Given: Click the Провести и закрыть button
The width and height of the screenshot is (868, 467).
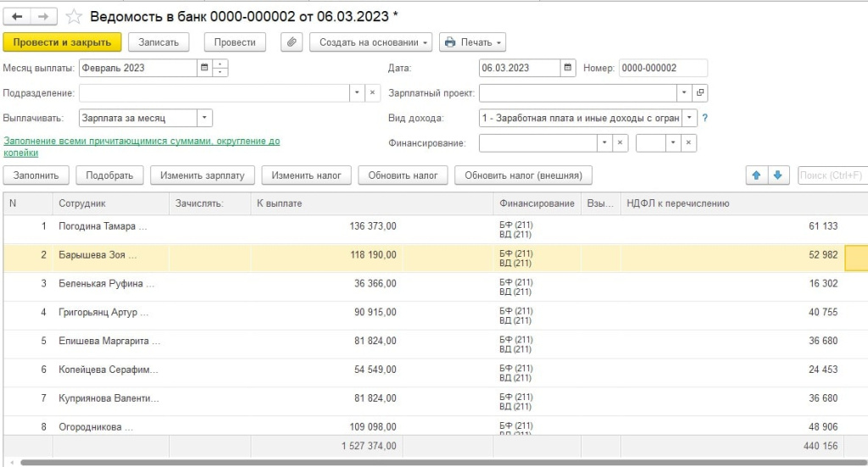Looking at the screenshot, I should [x=62, y=42].
